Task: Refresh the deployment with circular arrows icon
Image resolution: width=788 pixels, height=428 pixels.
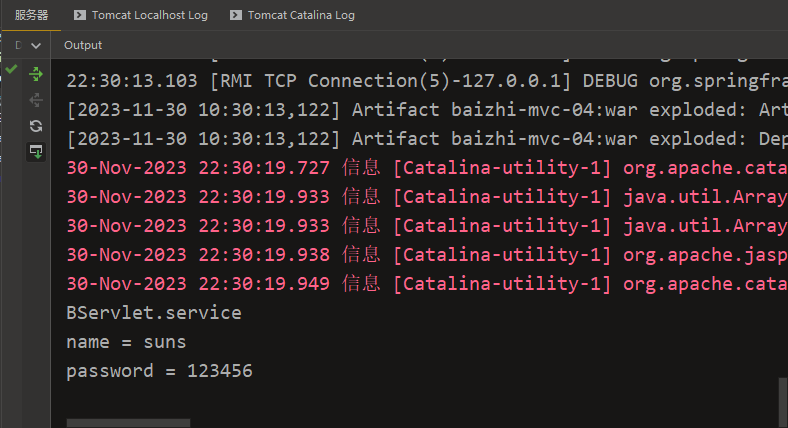Action: pos(36,126)
